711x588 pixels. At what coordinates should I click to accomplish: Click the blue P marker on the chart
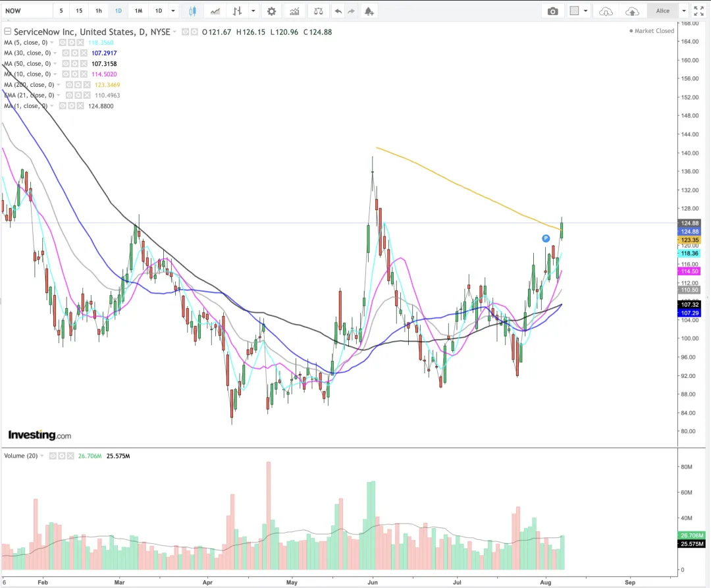point(546,238)
